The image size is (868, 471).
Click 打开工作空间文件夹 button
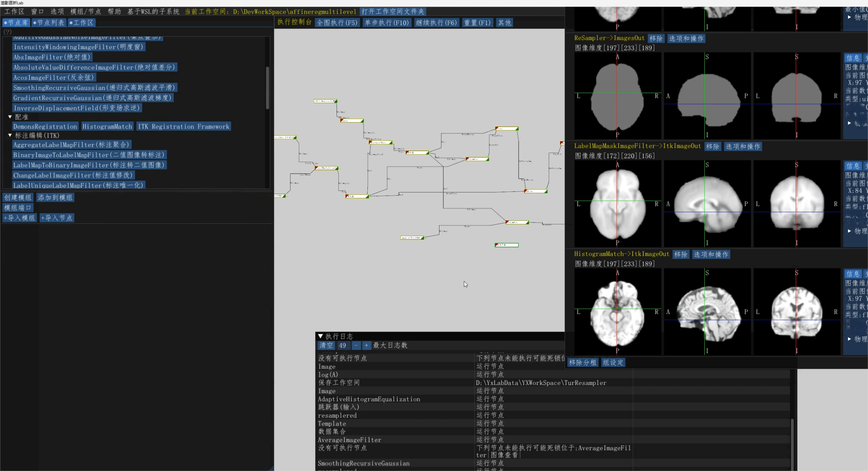coord(393,12)
